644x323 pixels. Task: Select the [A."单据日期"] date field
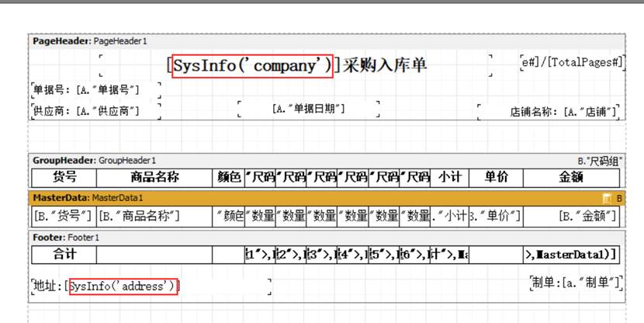coord(308,109)
